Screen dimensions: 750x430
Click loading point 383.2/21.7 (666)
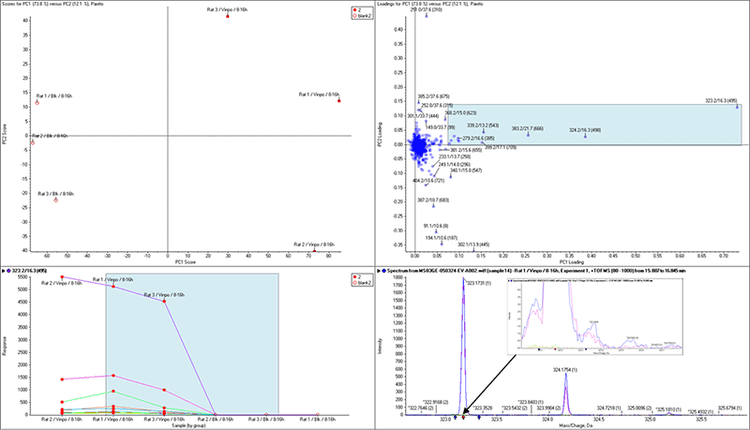[528, 134]
